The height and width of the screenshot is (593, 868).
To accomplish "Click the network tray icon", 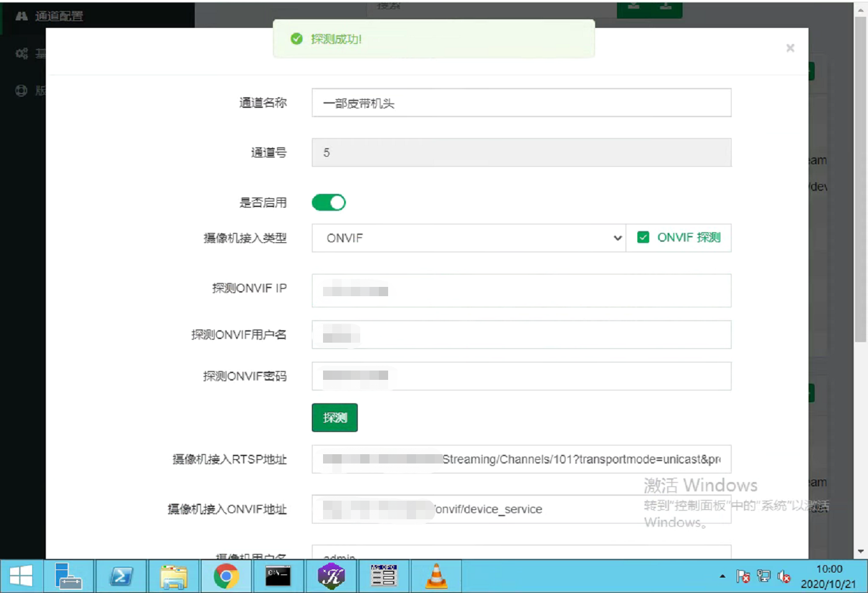I will [764, 577].
